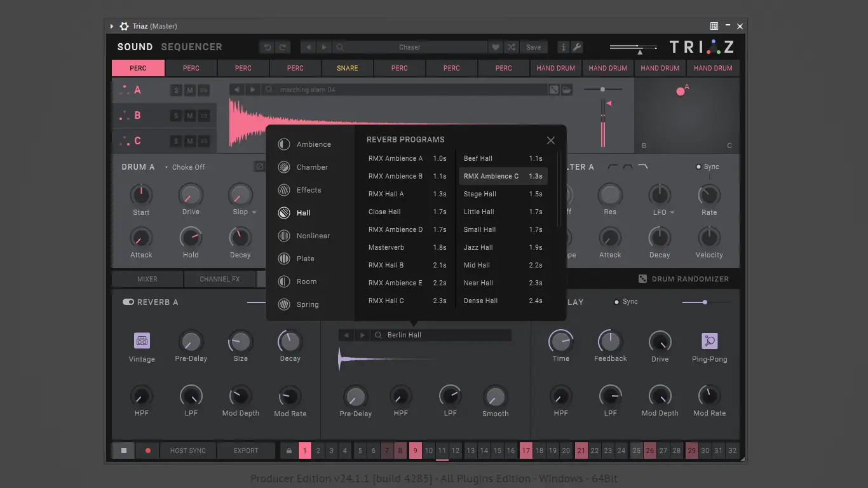
Task: Click the Vintage reverb mode icon
Action: coord(142,341)
